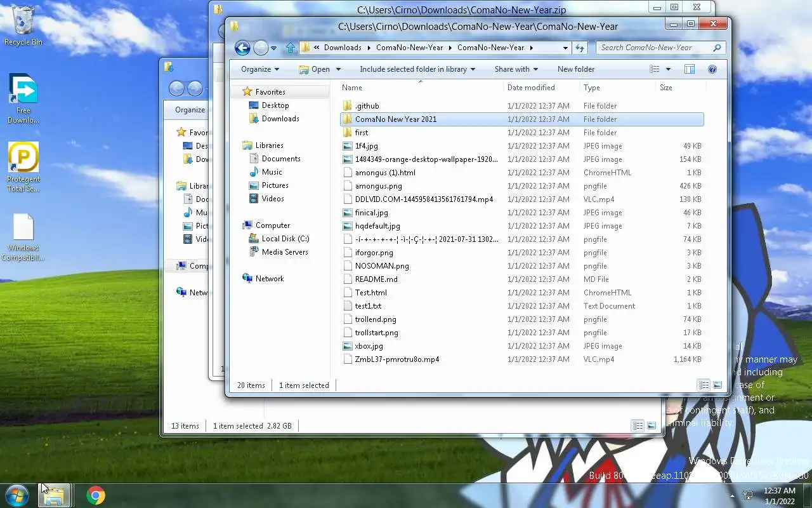Select the finical.jpg file icon
Image resolution: width=812 pixels, height=508 pixels.
coord(347,213)
